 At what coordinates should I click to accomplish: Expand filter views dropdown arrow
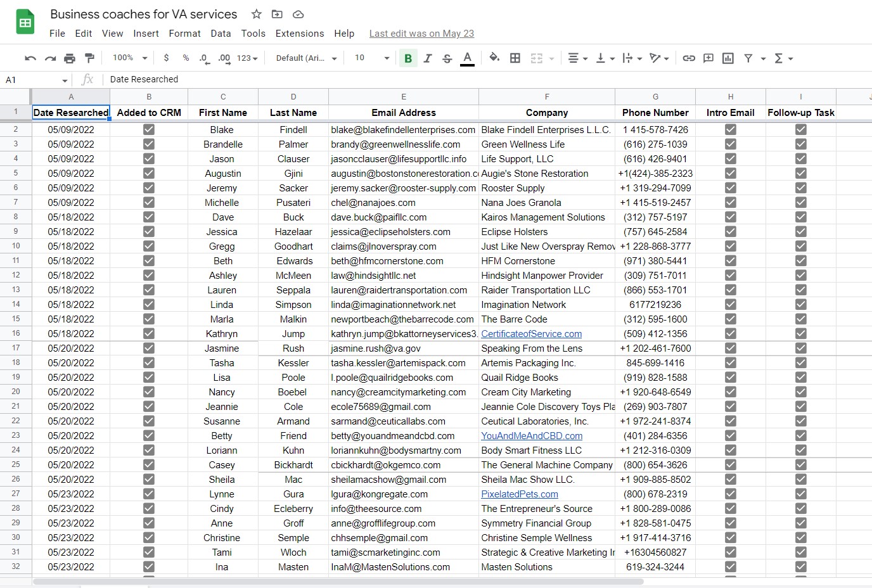coord(763,59)
